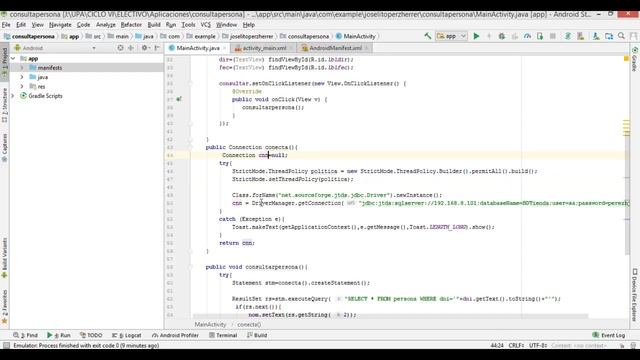This screenshot has height=360, width=640.
Task: Open the Navigate menu
Action: click(x=60, y=25)
